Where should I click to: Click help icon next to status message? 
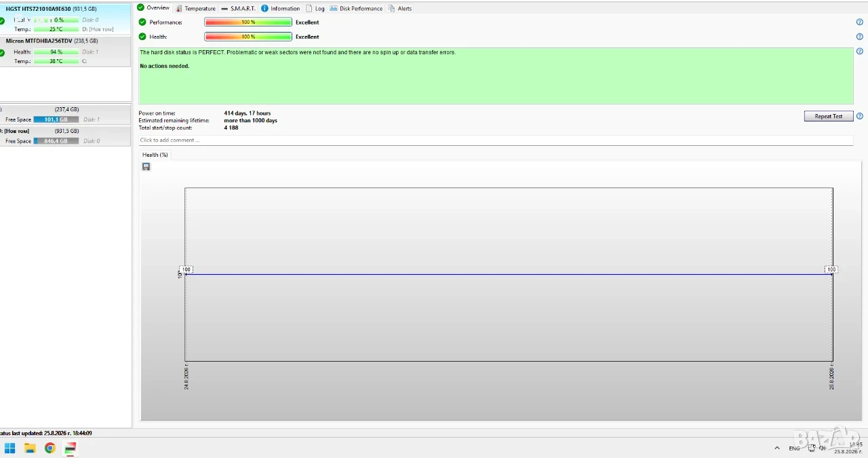[860, 52]
